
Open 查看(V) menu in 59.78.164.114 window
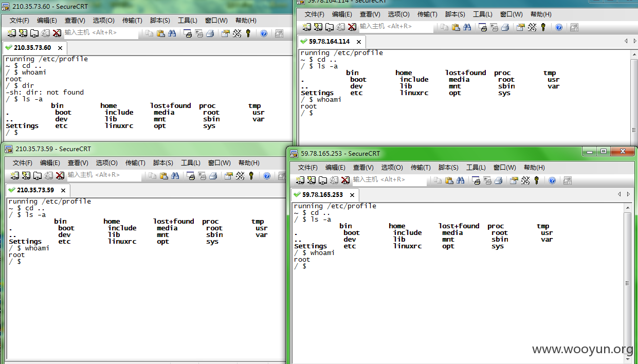pos(370,14)
